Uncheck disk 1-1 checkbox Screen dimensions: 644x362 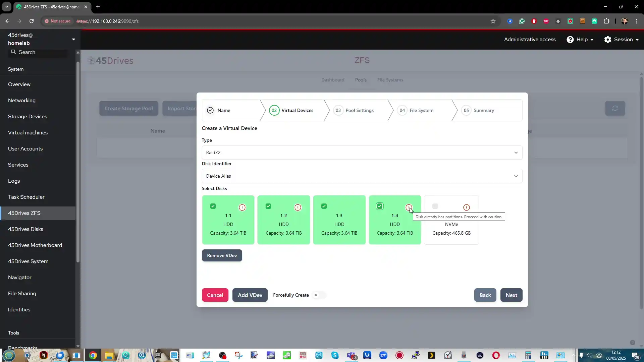click(x=213, y=206)
